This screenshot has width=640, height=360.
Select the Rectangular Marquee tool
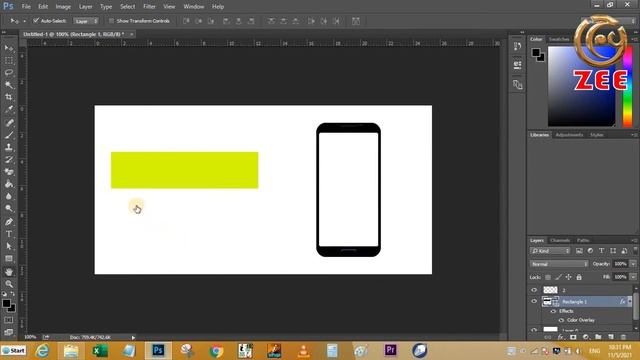[9, 60]
